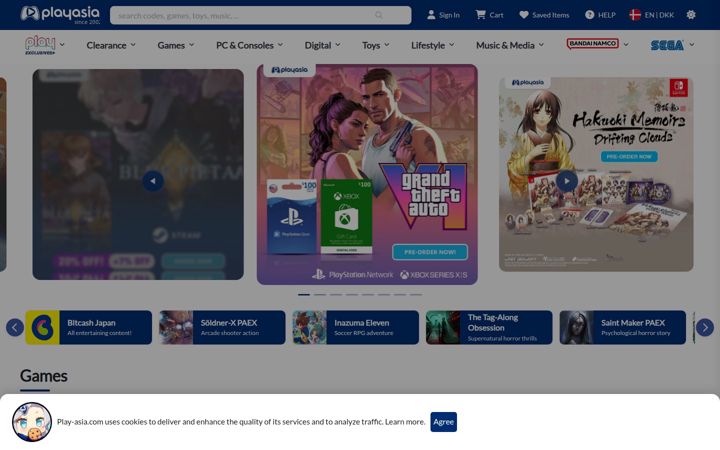
Task: Open the Toys menu
Action: coord(371,45)
